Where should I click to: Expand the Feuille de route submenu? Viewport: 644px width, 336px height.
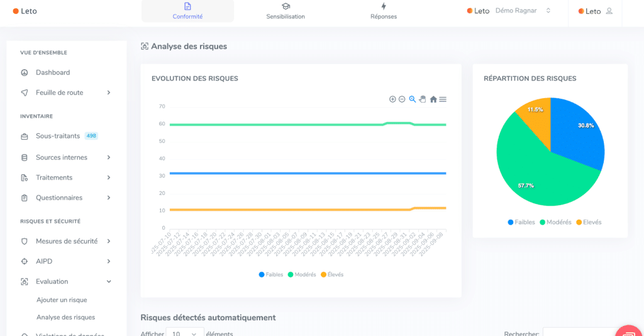108,92
